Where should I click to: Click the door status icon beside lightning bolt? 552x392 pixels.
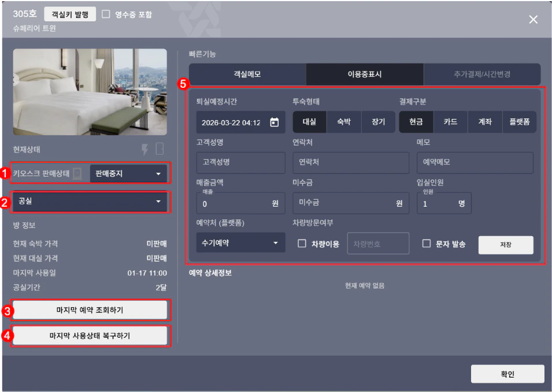click(x=160, y=149)
